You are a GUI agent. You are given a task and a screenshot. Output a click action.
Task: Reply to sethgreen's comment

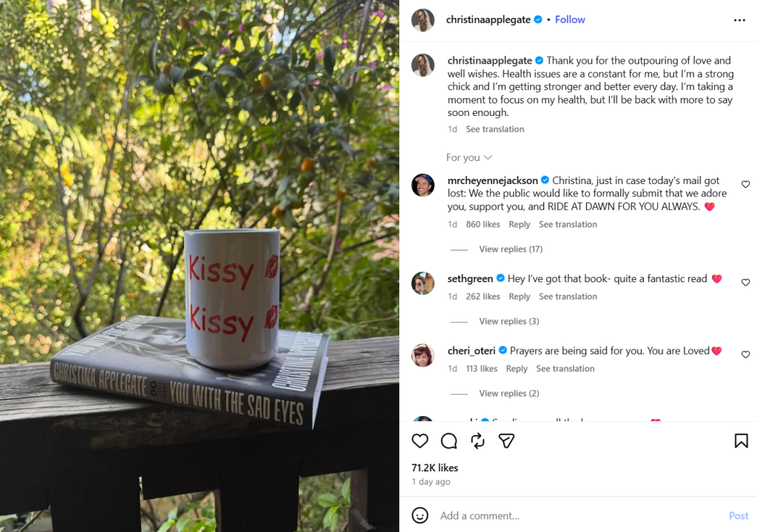(x=519, y=297)
